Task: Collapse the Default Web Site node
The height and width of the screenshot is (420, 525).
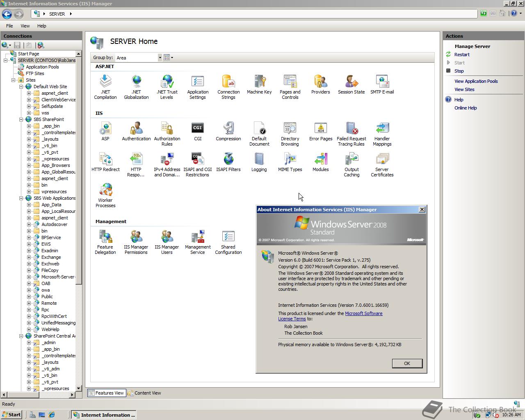Action: [x=21, y=87]
